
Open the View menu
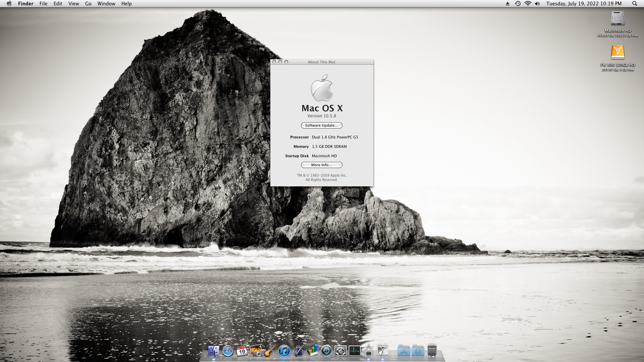click(73, 4)
